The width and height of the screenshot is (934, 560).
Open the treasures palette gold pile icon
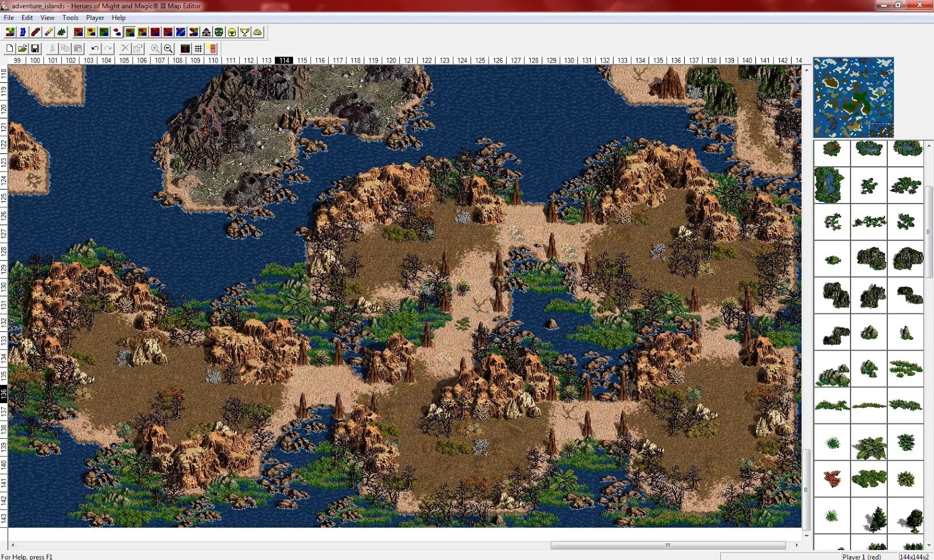(x=257, y=32)
